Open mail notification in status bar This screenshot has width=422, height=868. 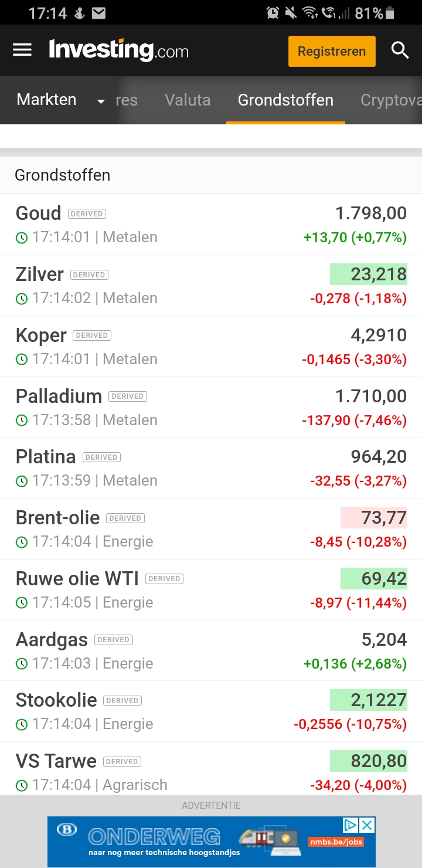pos(98,12)
